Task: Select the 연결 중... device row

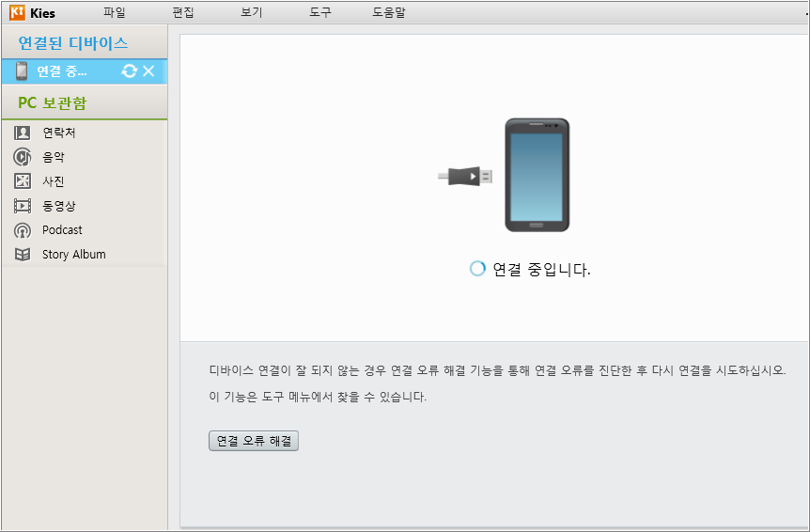Action: pos(85,71)
